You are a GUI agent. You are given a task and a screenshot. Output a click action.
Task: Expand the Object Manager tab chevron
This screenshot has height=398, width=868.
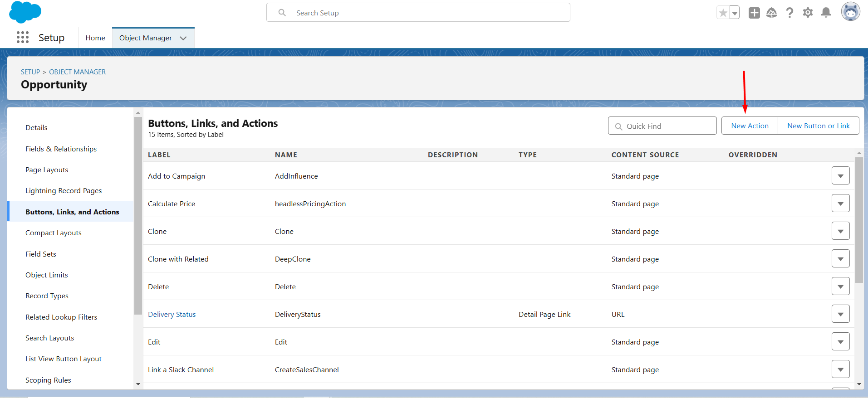183,38
